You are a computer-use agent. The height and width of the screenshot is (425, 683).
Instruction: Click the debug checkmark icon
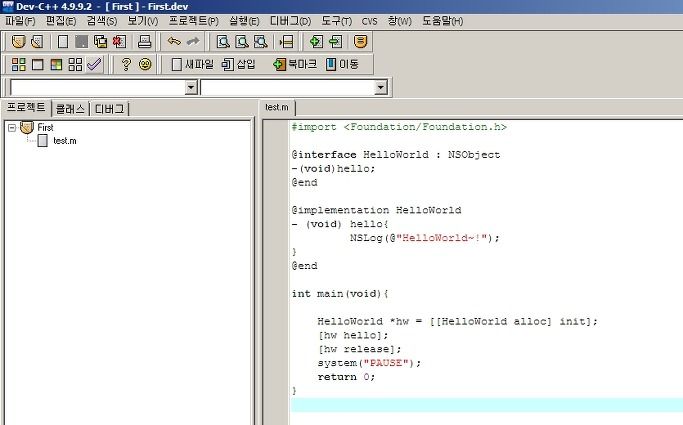94,64
